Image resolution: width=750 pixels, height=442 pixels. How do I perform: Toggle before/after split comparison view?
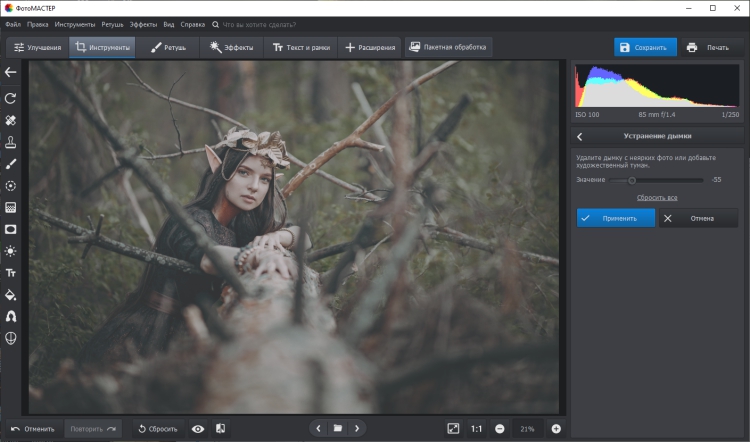click(220, 429)
